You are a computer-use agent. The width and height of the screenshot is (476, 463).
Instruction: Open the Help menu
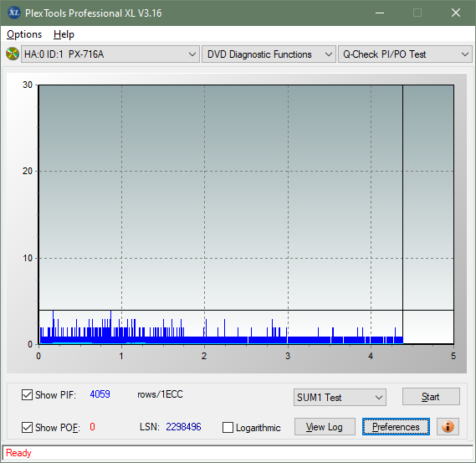[64, 34]
